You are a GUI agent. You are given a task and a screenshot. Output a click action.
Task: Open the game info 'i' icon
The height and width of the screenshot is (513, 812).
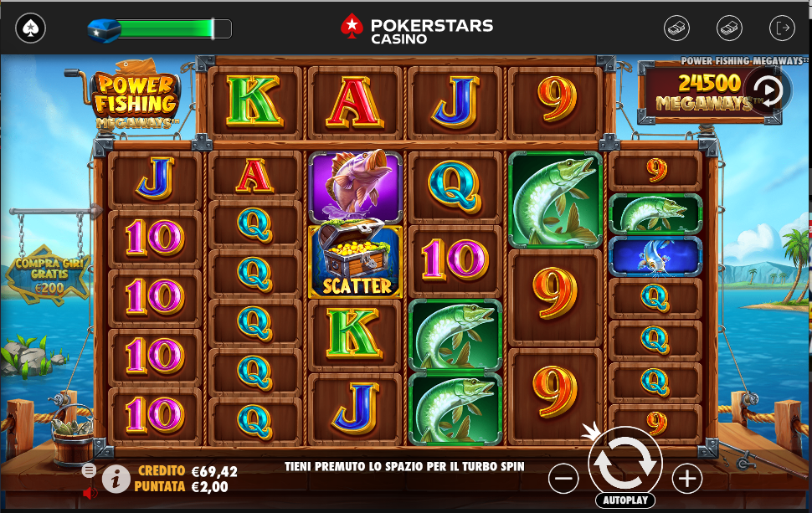pos(116,479)
